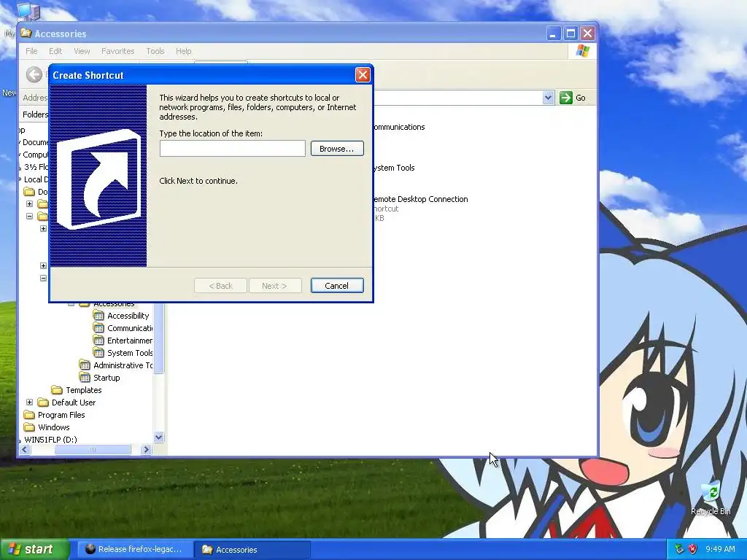Screen dimensions: 747x560
Task: Click Startup folder icon in tree
Action: pyautogui.click(x=85, y=377)
